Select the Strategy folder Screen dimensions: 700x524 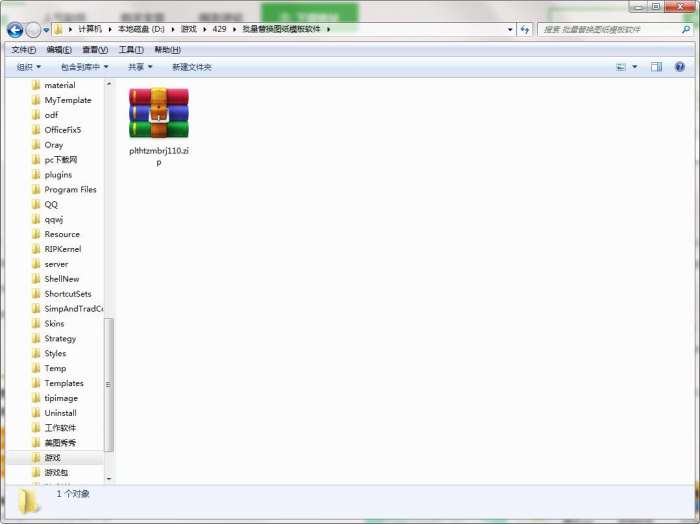tap(60, 339)
